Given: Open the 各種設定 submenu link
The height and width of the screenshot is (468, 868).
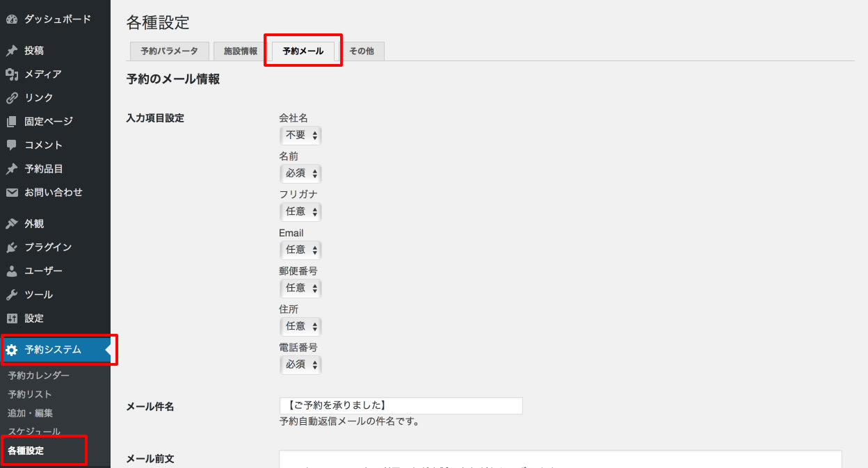Looking at the screenshot, I should (x=26, y=451).
